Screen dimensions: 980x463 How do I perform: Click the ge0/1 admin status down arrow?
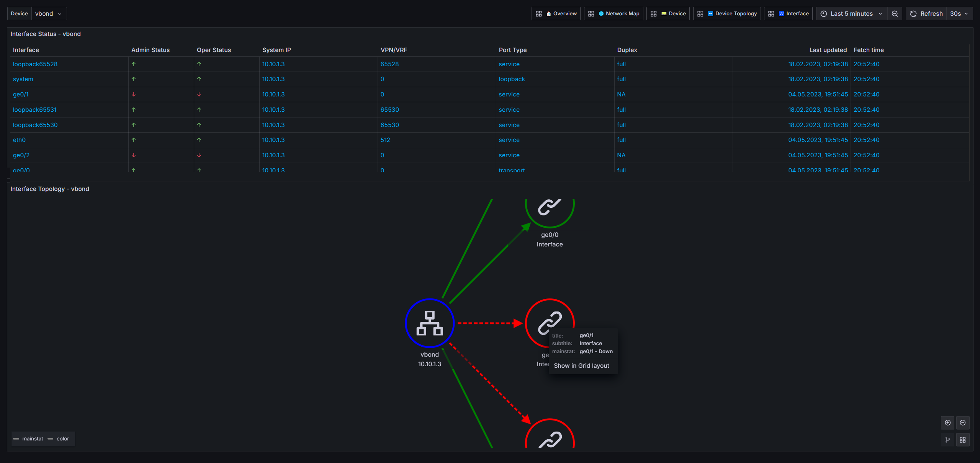(134, 95)
